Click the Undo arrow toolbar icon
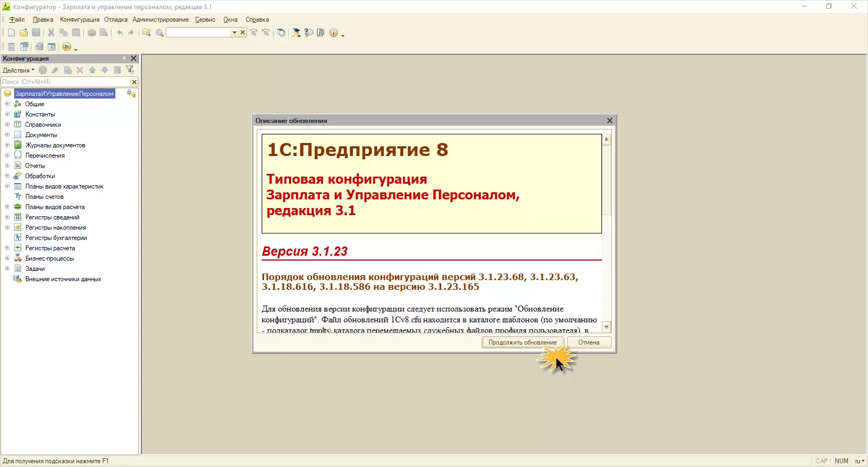Image resolution: width=868 pixels, height=467 pixels. 120,33
